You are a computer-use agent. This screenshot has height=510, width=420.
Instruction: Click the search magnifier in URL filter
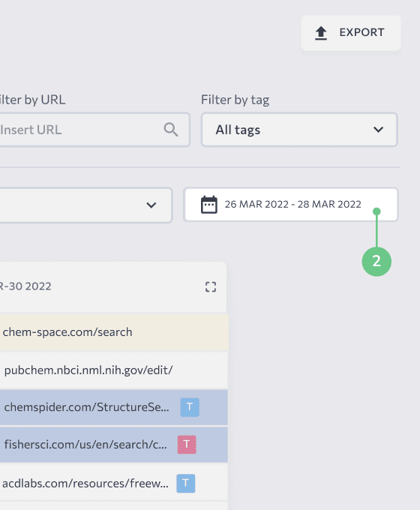[x=171, y=130]
